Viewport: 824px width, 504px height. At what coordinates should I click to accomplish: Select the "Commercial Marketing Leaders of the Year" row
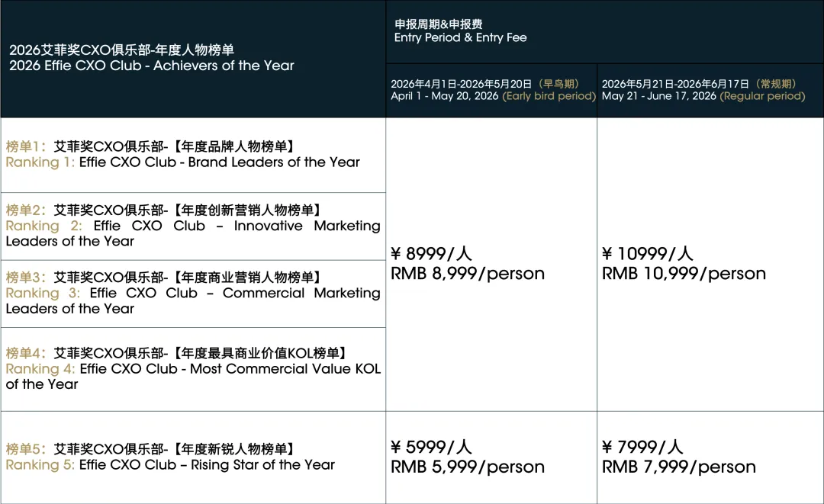click(x=192, y=293)
